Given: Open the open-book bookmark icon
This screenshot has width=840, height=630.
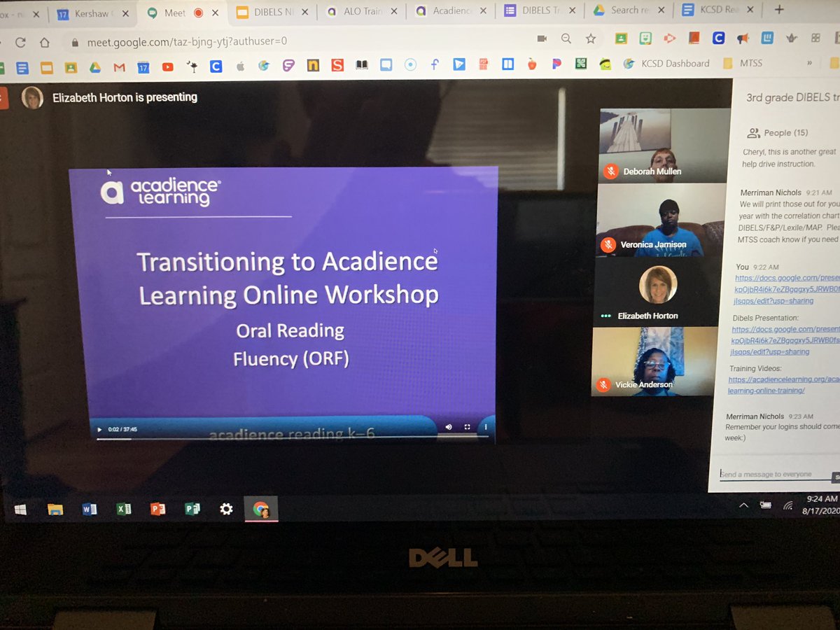Looking at the screenshot, I should tap(362, 65).
